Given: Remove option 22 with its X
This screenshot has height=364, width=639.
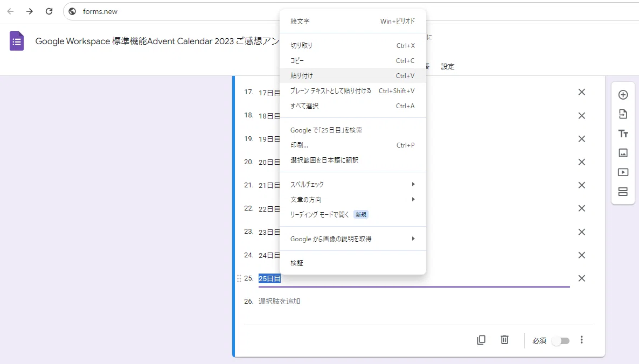Looking at the screenshot, I should point(581,208).
